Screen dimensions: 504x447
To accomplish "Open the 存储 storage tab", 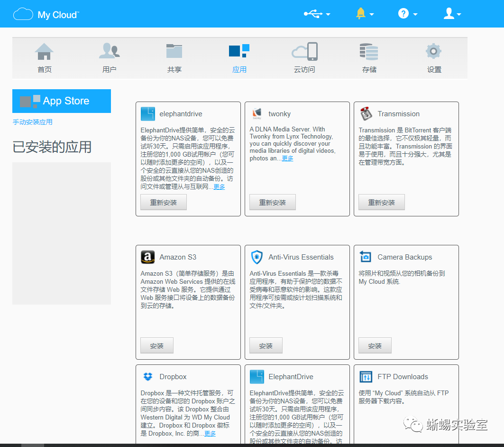I will click(x=369, y=58).
